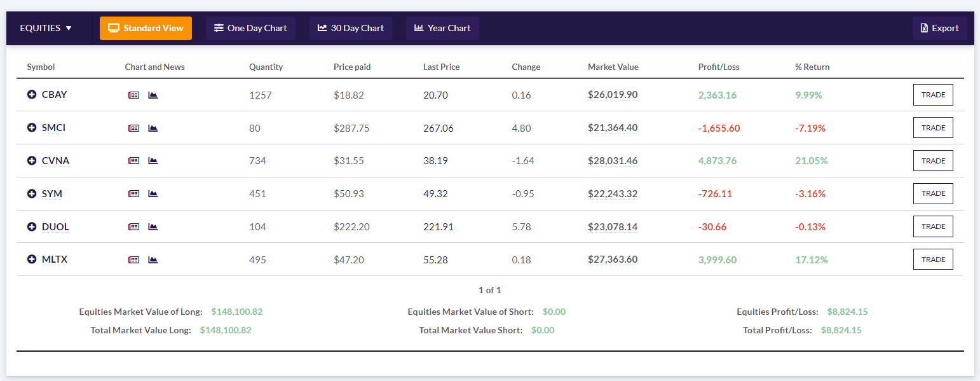
Task: Open chart icon for CBAY
Action: coord(153,95)
